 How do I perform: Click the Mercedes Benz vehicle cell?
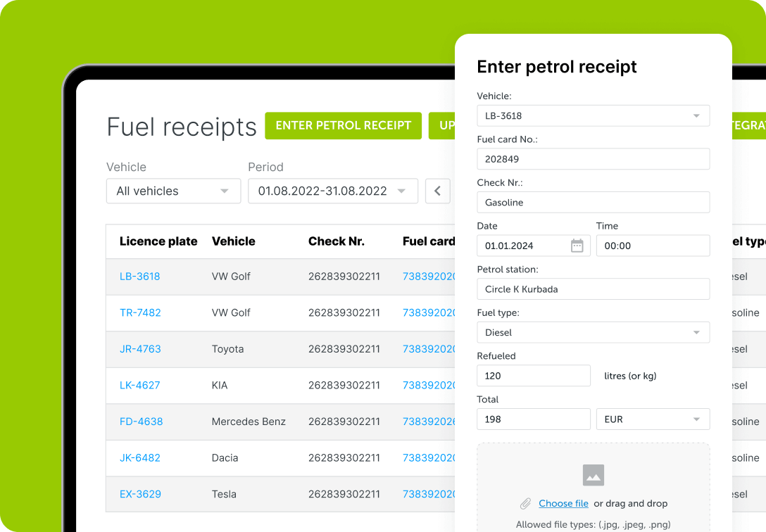click(249, 422)
